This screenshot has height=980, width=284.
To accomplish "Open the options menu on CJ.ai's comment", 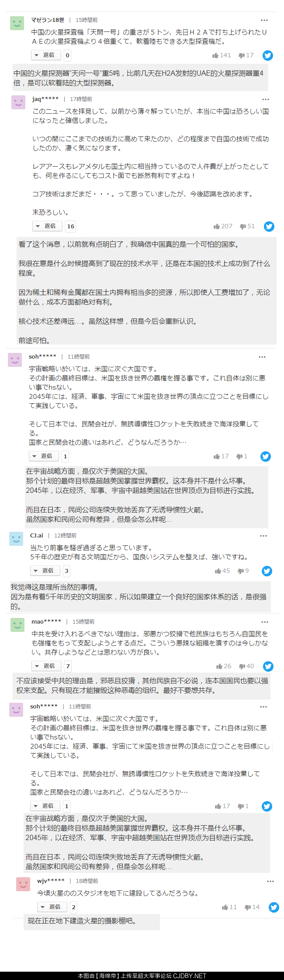I will (264, 535).
